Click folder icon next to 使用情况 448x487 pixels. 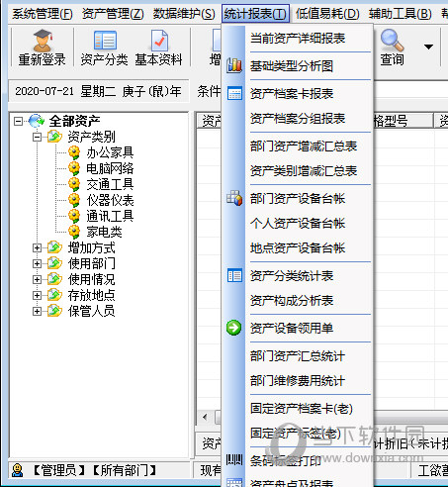pyautogui.click(x=54, y=279)
